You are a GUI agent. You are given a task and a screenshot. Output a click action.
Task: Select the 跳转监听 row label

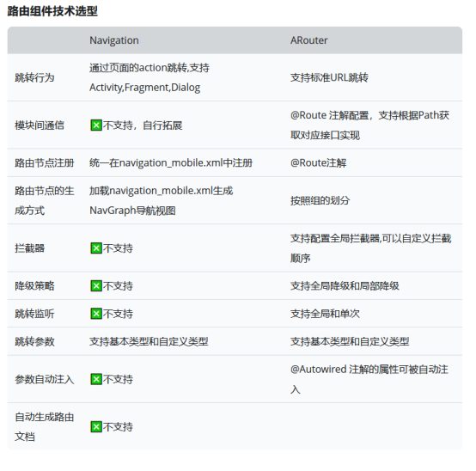pos(34,314)
